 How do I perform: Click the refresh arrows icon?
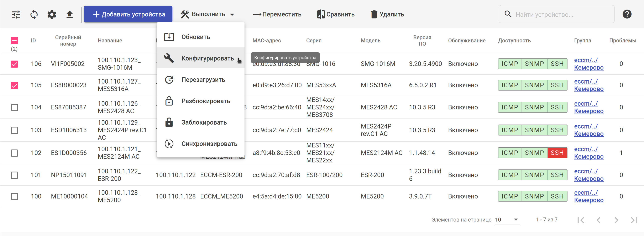pyautogui.click(x=34, y=15)
